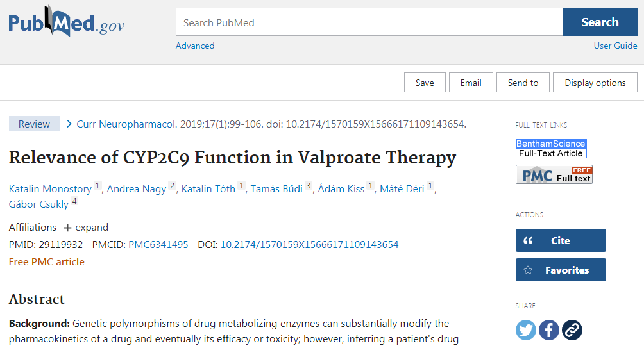Expand the Affiliations section
Screen dimensions: 644x348
(86, 228)
